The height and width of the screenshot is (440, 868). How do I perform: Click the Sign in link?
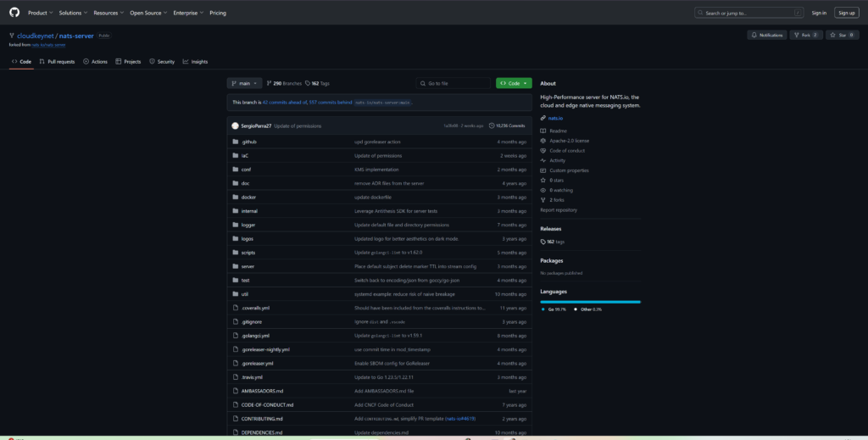point(819,13)
